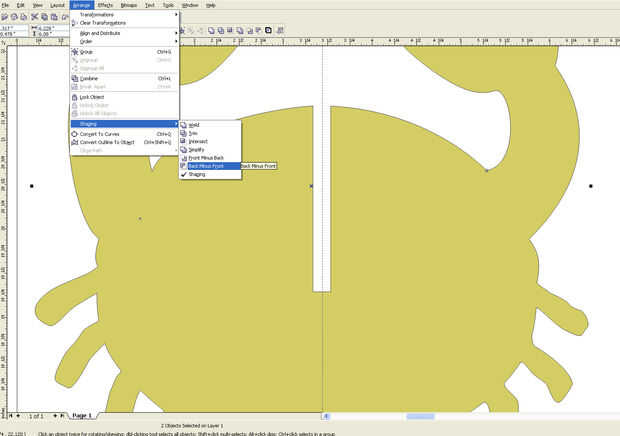
Task: Choose Lock Object
Action: [x=125, y=97]
